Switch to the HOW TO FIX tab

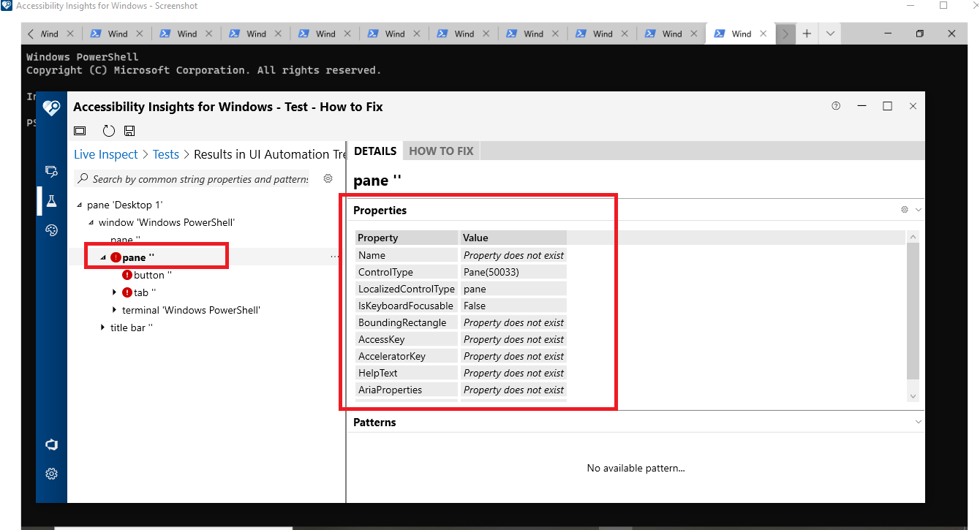[440, 151]
